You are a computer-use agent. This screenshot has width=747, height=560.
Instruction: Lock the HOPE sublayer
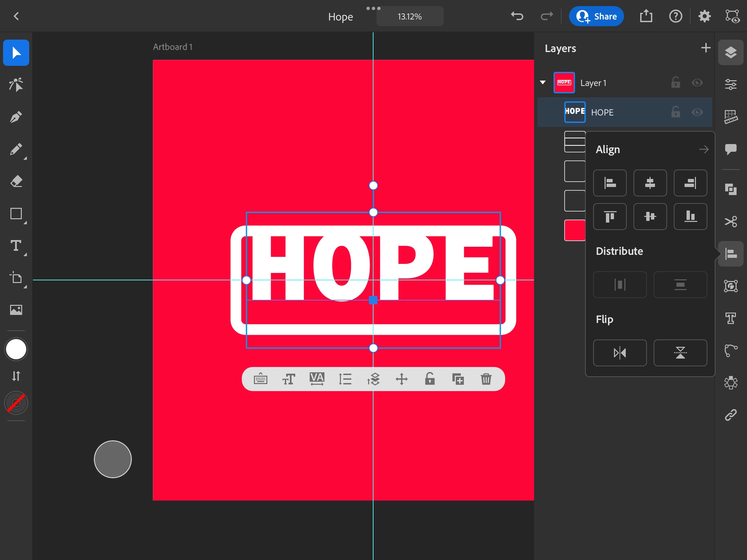675,112
